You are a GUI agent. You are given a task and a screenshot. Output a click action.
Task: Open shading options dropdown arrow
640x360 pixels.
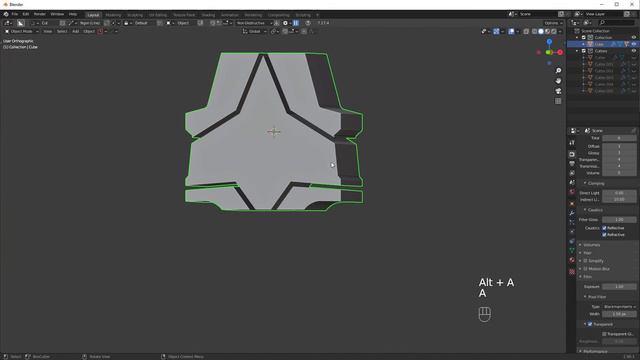pyautogui.click(x=560, y=31)
